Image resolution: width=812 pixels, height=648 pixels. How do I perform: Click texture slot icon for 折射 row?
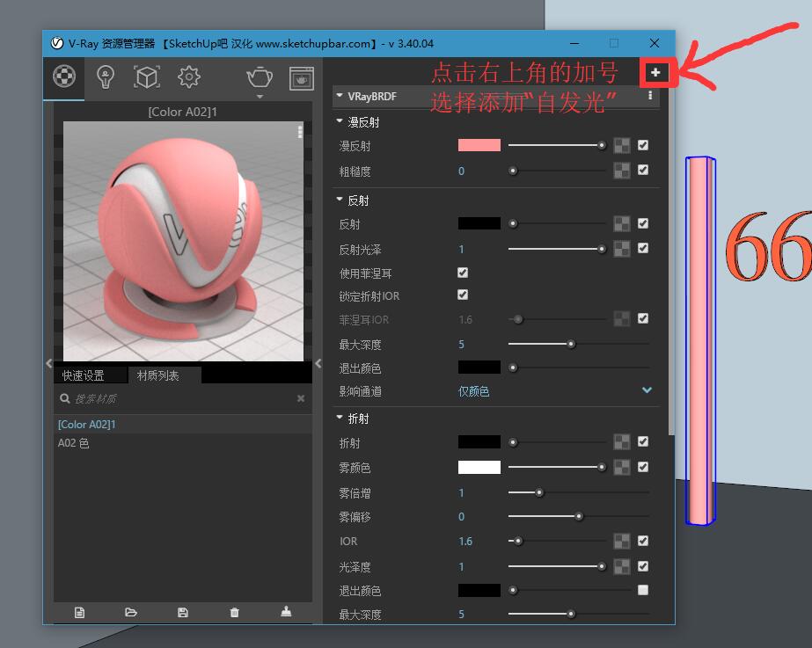[621, 442]
